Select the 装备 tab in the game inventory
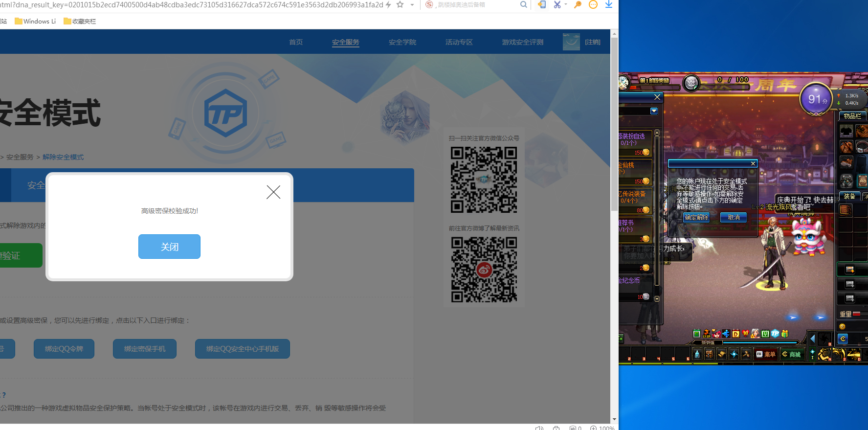 850,196
